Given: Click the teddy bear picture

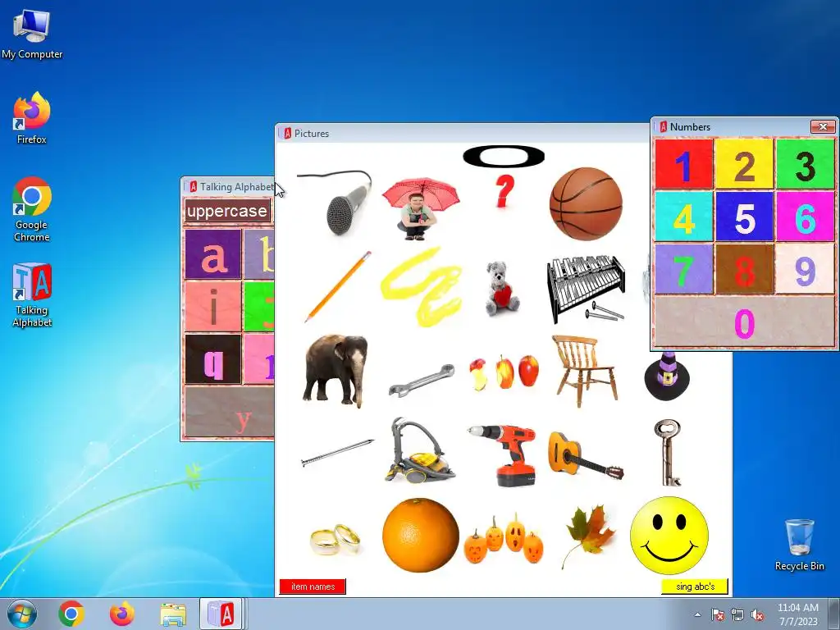Looking at the screenshot, I should (502, 288).
